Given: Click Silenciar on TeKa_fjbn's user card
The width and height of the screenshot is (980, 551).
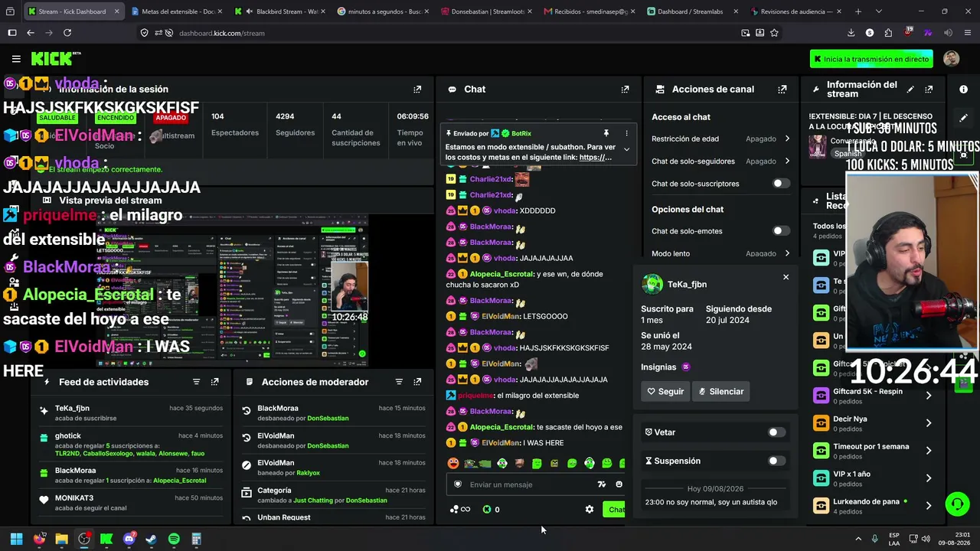Looking at the screenshot, I should coord(720,392).
